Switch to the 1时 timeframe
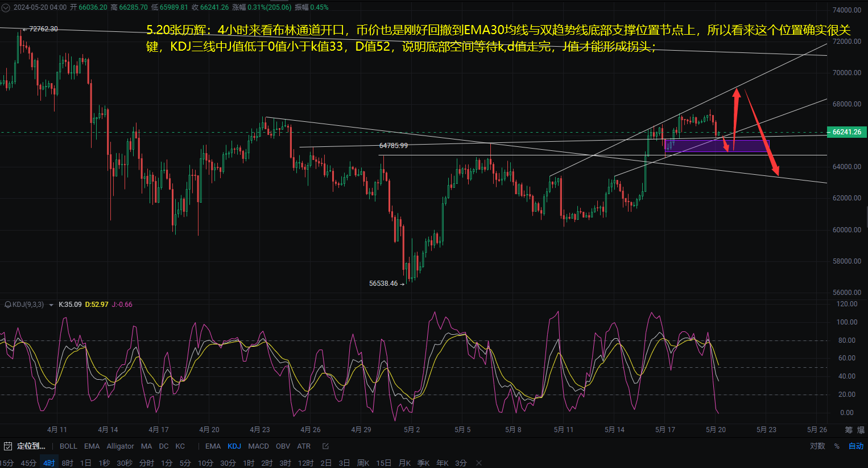Screen dimensions: 868x468 [249, 463]
